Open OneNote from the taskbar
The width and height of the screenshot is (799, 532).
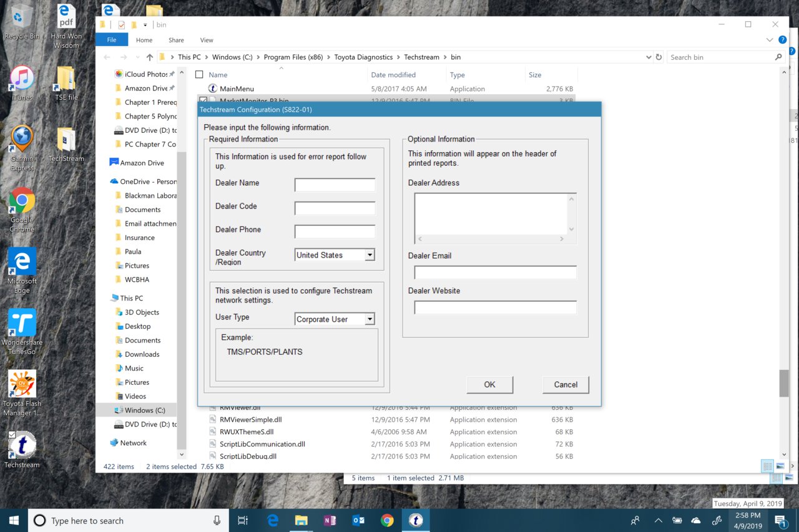[x=330, y=520]
